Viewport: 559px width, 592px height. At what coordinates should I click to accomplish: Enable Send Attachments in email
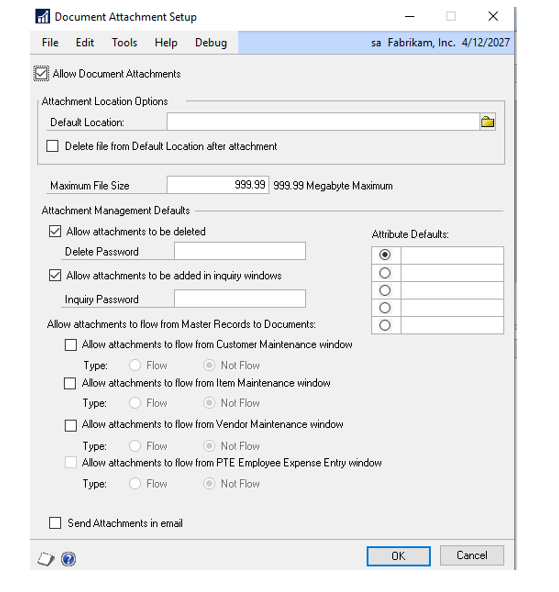(x=55, y=523)
